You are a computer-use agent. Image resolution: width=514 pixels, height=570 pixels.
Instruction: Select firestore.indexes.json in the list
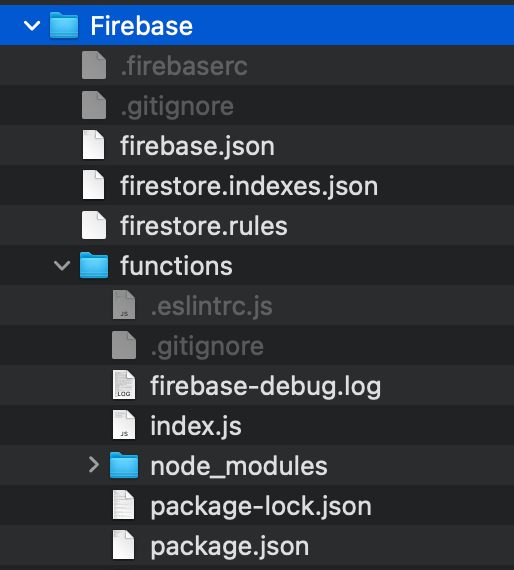(x=249, y=186)
